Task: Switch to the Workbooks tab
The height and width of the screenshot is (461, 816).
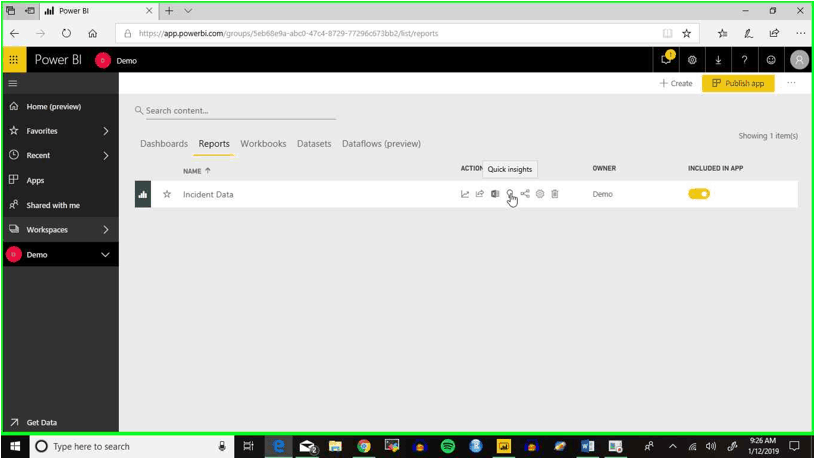Action: click(x=263, y=144)
